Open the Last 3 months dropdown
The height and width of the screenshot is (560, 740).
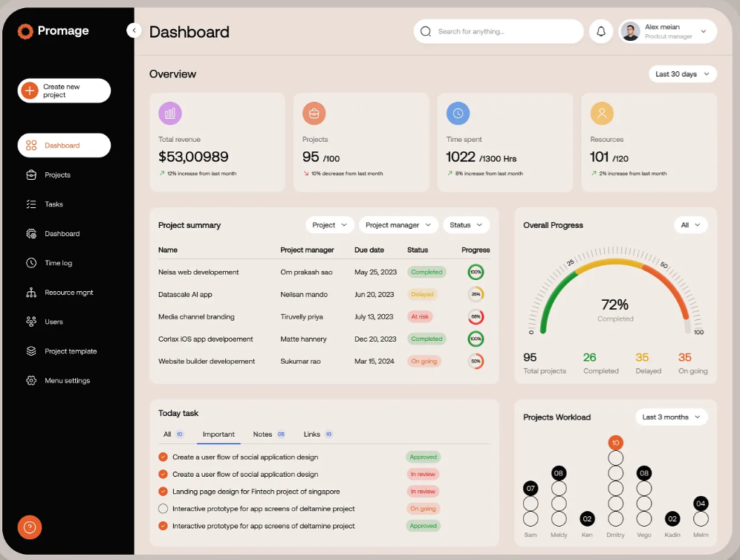coord(672,417)
